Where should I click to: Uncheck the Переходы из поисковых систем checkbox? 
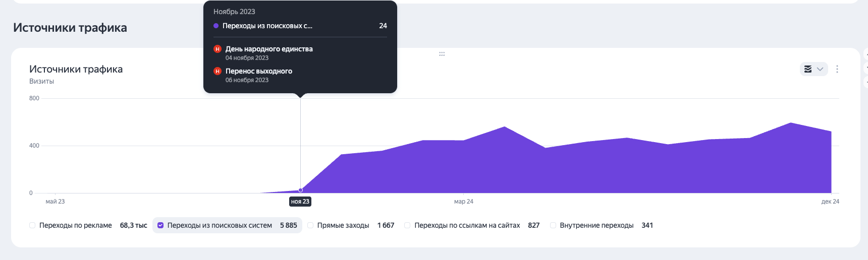click(x=160, y=225)
